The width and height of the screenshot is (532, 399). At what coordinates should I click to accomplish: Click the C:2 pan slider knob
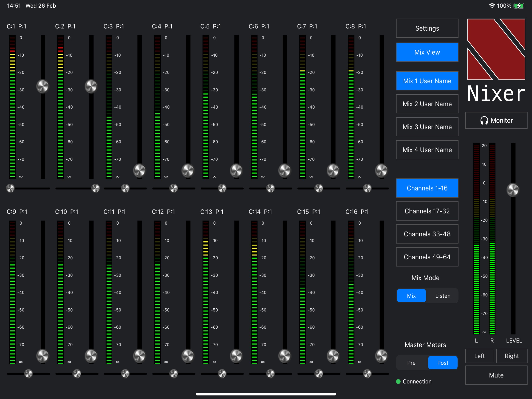[x=95, y=188]
